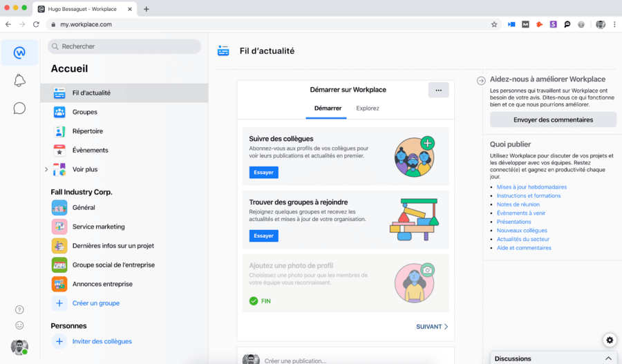Expand the Voir plus section
This screenshot has height=364, width=622.
point(84,169)
